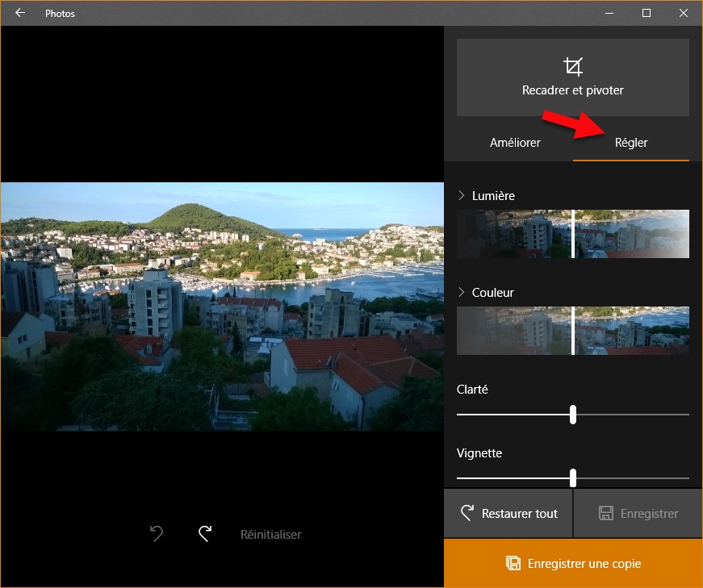Click on the coastal town photo preview
Viewport: 703px width, 588px height.
pos(222,307)
